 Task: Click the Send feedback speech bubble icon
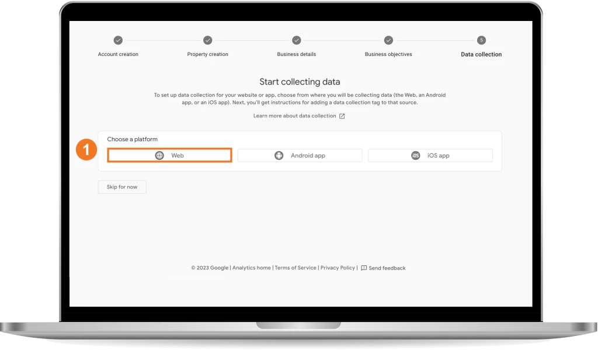pos(364,268)
